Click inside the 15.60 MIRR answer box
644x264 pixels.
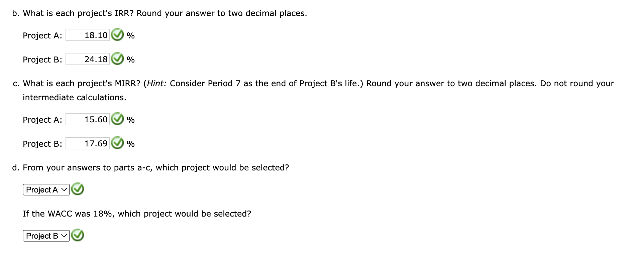(x=88, y=119)
